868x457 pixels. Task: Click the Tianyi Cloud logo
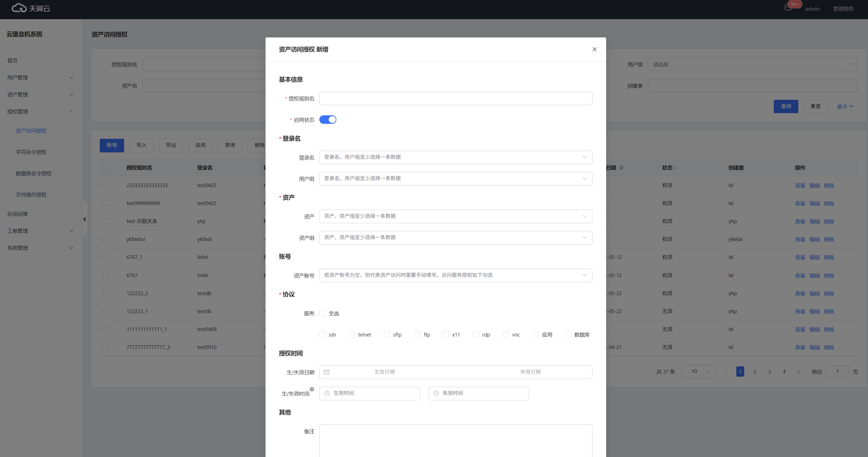coord(31,8)
